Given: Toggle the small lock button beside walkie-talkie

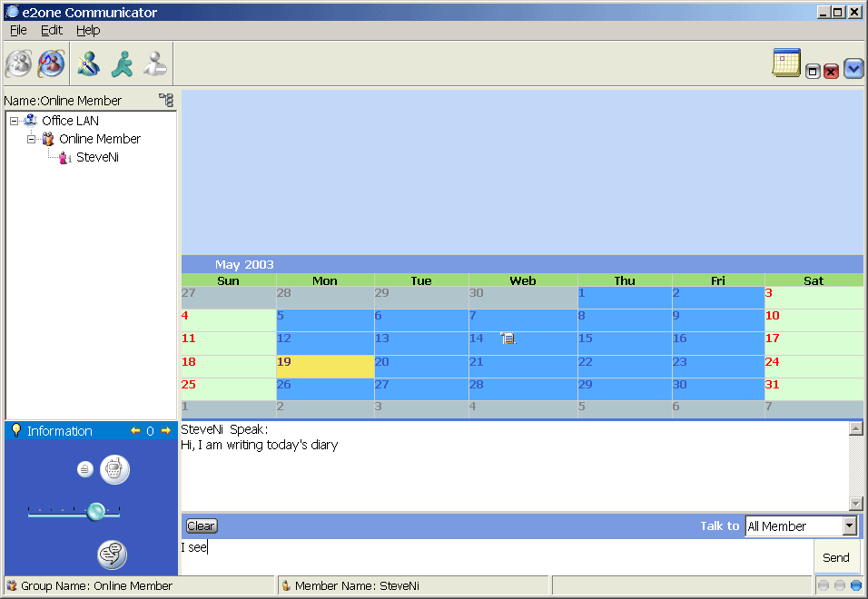Looking at the screenshot, I should point(84,469).
